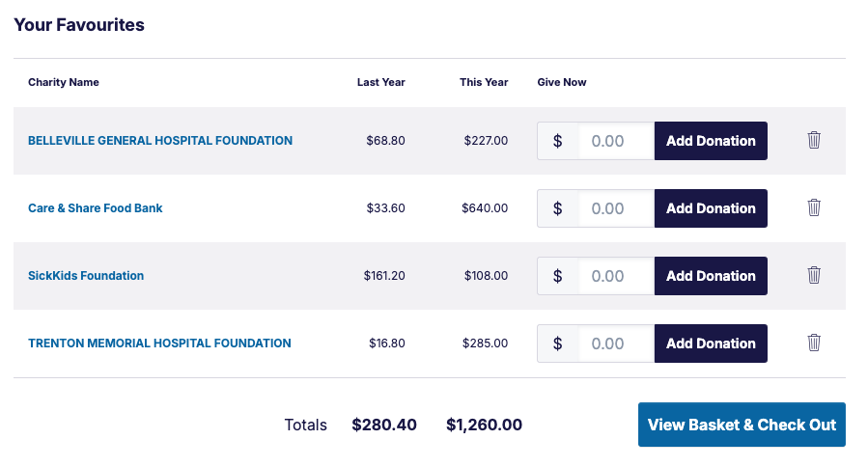Visit the SickKids Foundation charity page
The image size is (868, 467).
click(86, 276)
